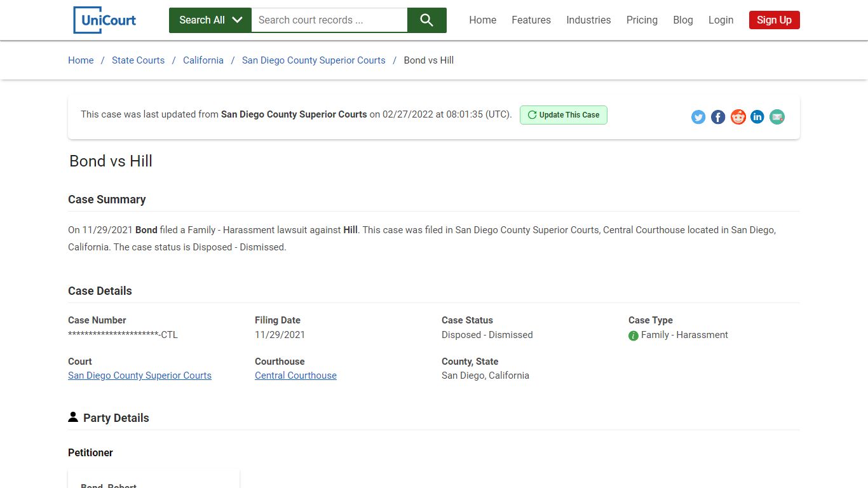Share case on Twitter
The width and height of the screenshot is (868, 488).
click(x=698, y=117)
